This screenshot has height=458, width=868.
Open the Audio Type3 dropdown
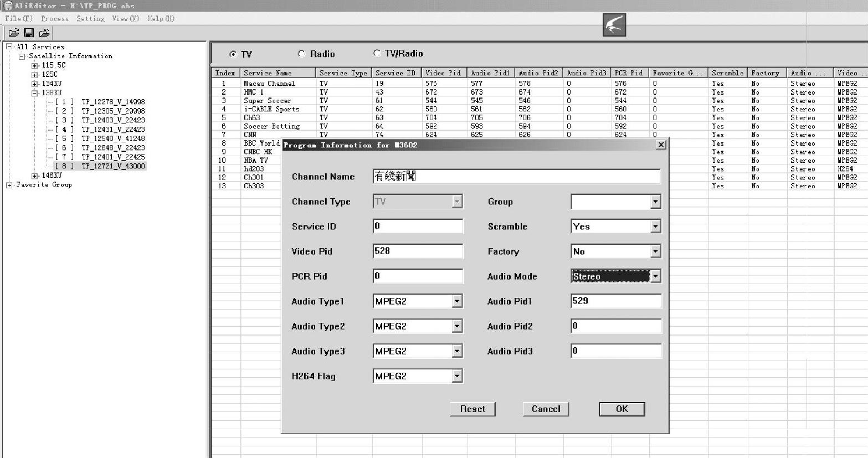coord(457,351)
